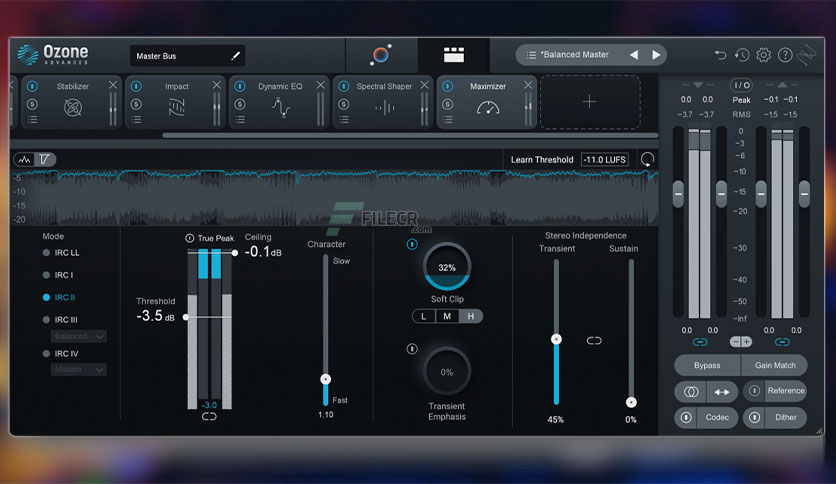Viewport: 836px width, 484px height.
Task: Toggle Impact module power
Action: tap(136, 86)
